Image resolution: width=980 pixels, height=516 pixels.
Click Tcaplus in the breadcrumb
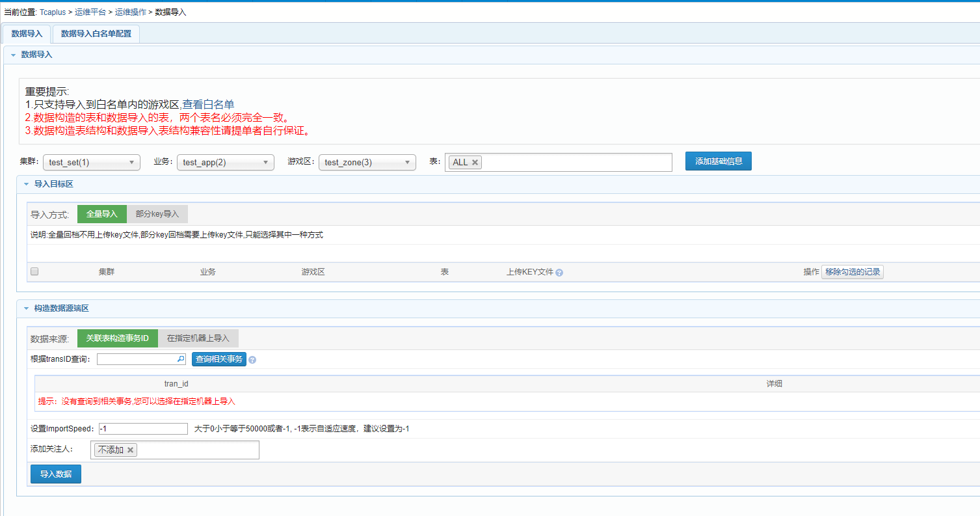53,12
